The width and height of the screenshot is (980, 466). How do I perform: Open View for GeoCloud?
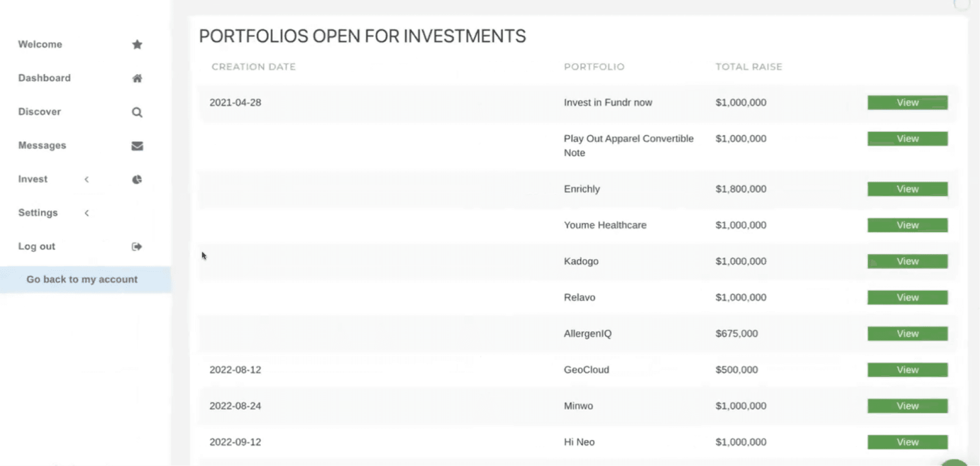907,370
